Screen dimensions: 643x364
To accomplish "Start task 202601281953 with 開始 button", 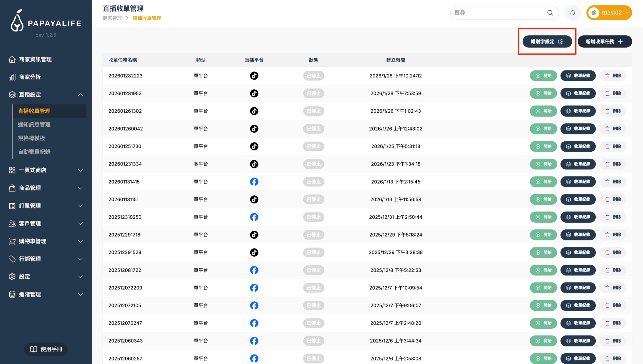I will point(543,93).
